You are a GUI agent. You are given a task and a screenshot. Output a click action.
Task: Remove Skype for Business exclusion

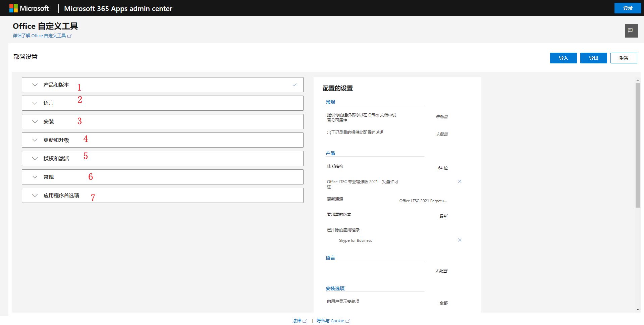(460, 240)
